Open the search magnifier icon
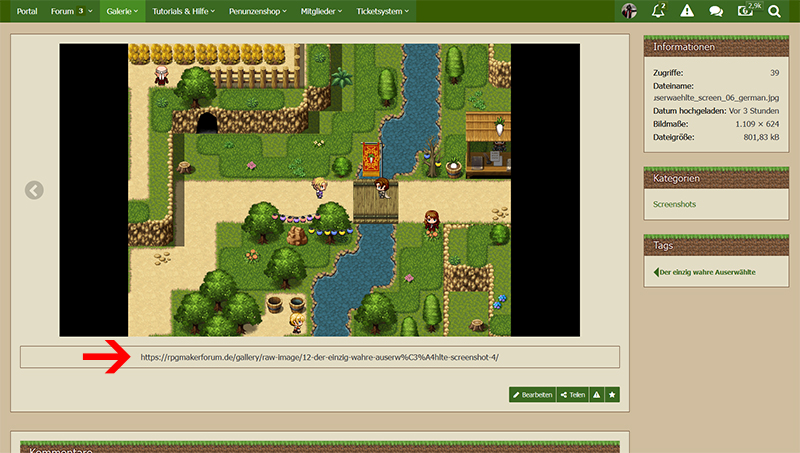Viewport: 800px width, 453px height. [774, 11]
